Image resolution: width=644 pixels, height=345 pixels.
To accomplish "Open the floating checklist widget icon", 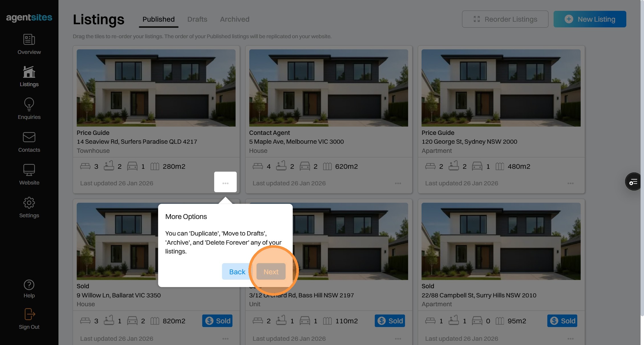I will [x=633, y=182].
